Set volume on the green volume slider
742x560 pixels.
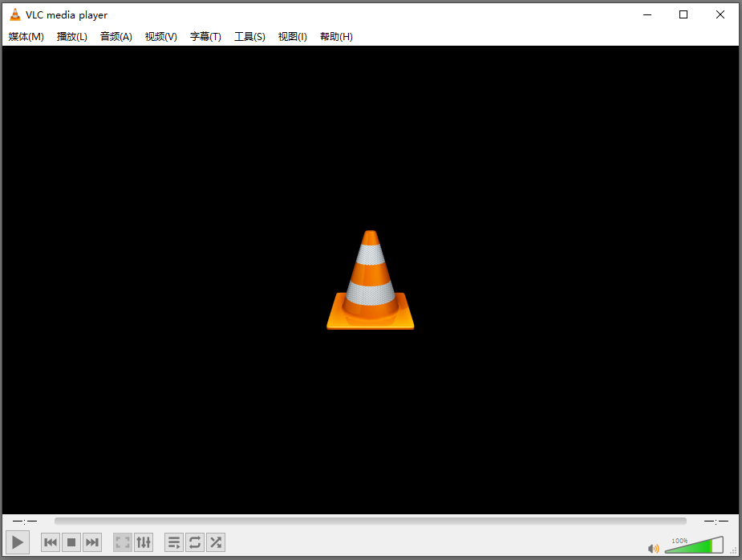694,545
